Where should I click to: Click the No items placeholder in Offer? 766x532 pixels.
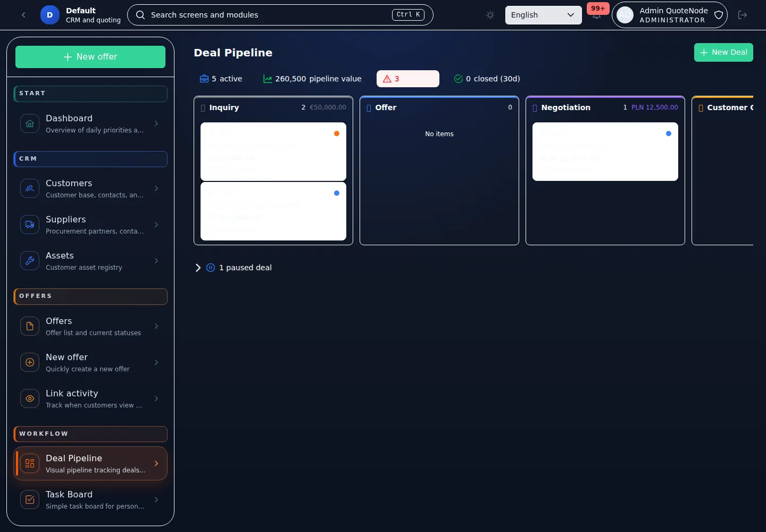tap(439, 134)
